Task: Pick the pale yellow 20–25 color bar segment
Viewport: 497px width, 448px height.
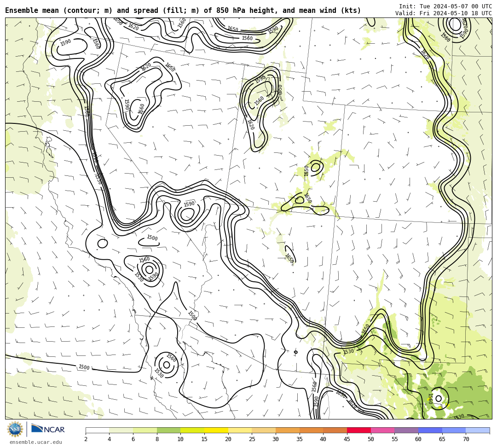Action: (x=240, y=430)
